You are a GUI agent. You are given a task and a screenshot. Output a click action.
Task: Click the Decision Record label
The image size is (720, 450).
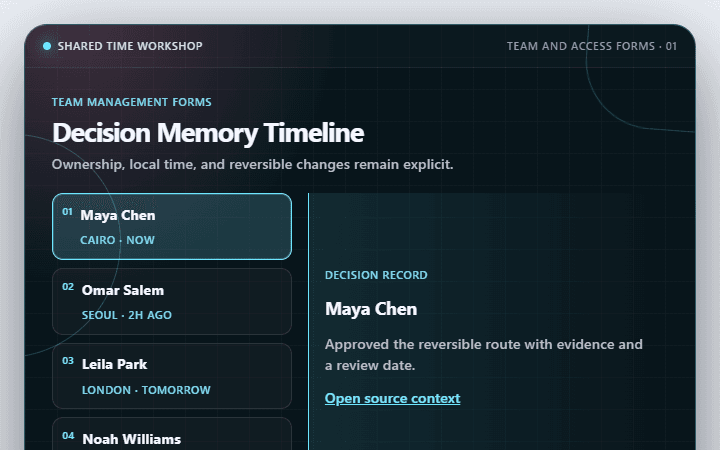click(x=376, y=275)
